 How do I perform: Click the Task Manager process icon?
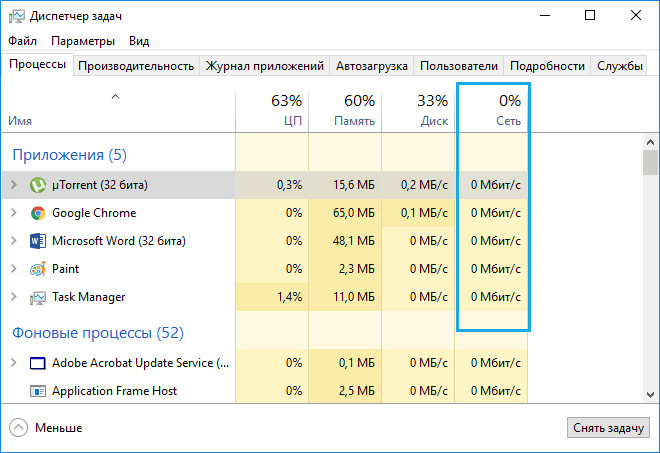click(38, 297)
